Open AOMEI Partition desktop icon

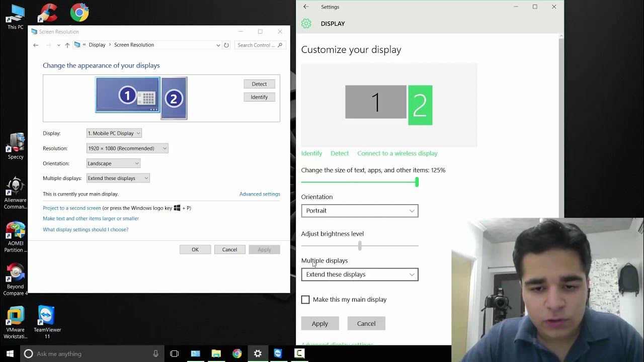16,237
